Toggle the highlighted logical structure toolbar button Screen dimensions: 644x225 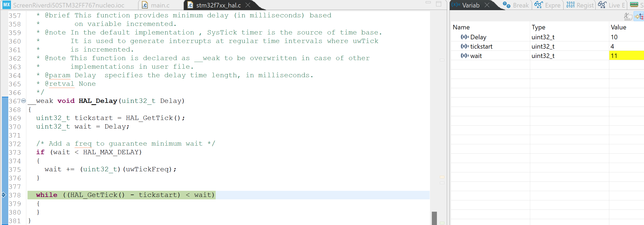[x=639, y=17]
